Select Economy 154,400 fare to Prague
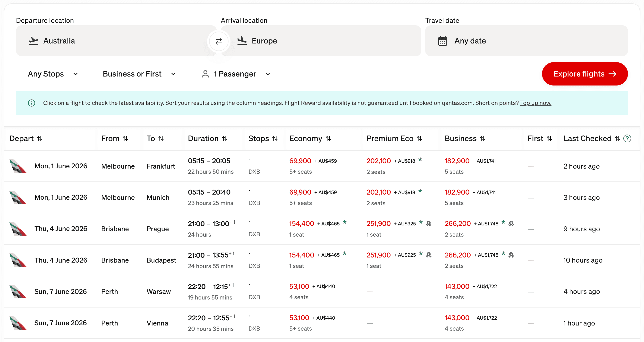This screenshot has width=644, height=342. 302,224
